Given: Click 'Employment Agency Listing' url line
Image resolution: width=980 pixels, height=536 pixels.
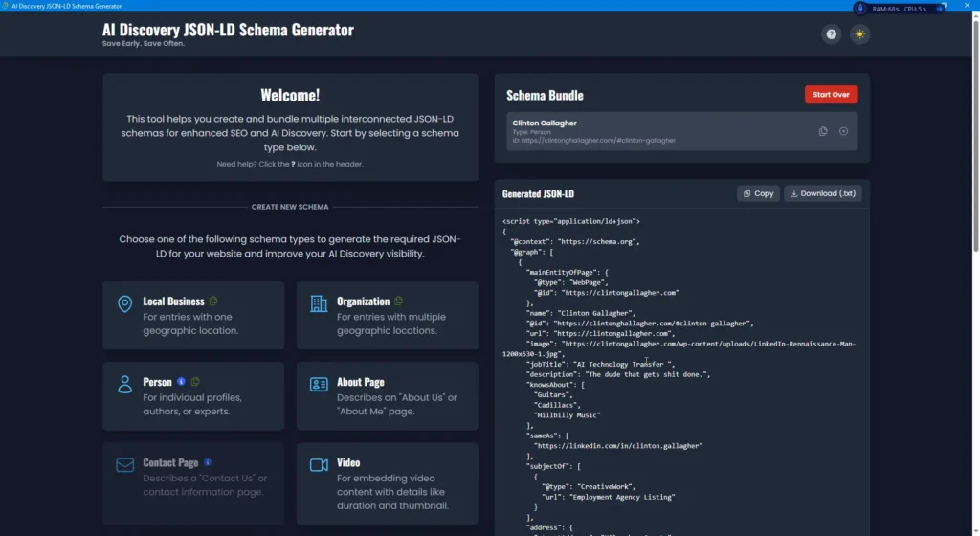Looking at the screenshot, I should tap(608, 498).
